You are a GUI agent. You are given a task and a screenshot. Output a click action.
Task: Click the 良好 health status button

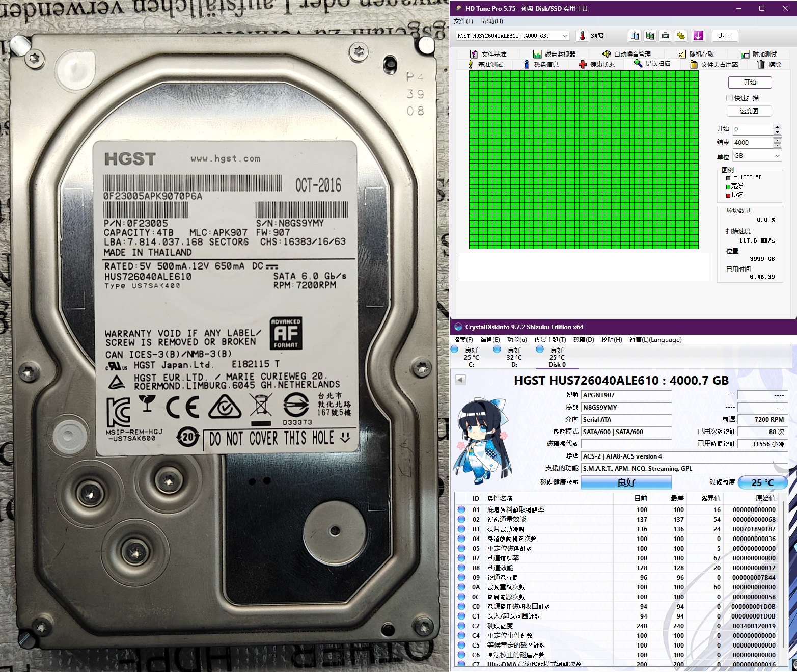pos(626,482)
